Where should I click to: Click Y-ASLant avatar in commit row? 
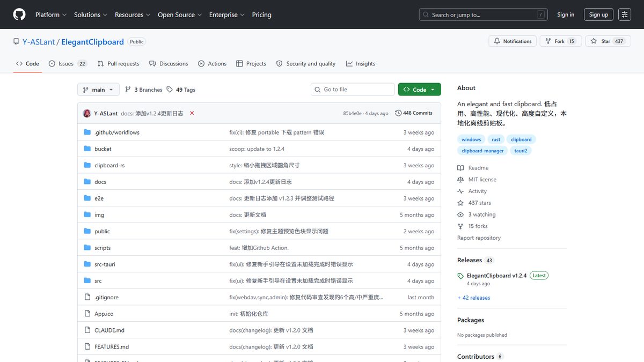pyautogui.click(x=87, y=113)
